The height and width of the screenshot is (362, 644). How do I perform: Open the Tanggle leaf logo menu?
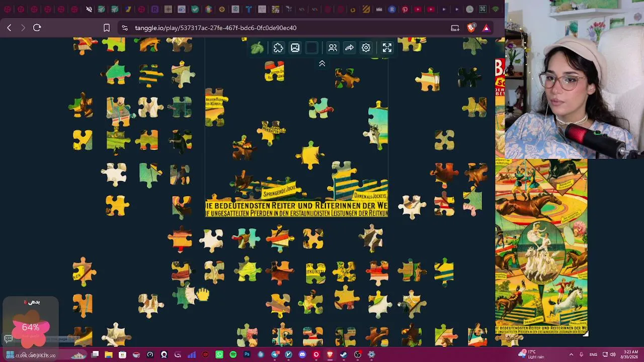point(257,48)
